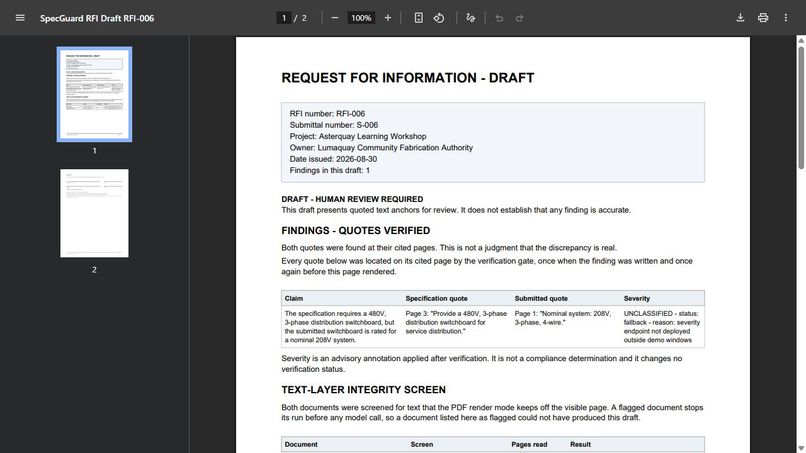Screen dimensions: 806x453
Task: Click 'REQUEST FOR INFORMATION - DRAFT' heading
Action: (x=408, y=78)
